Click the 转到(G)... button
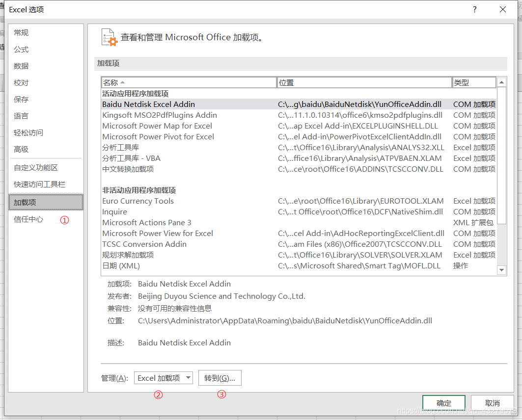The image size is (522, 420). tap(220, 378)
